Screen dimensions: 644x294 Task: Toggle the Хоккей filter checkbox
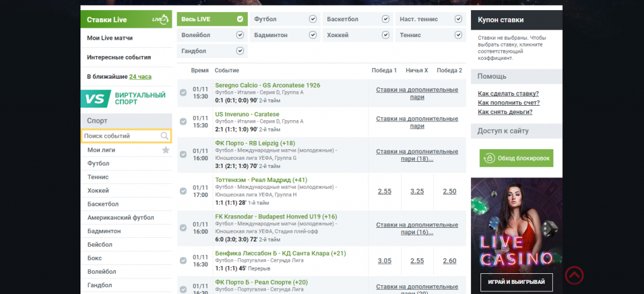click(386, 35)
